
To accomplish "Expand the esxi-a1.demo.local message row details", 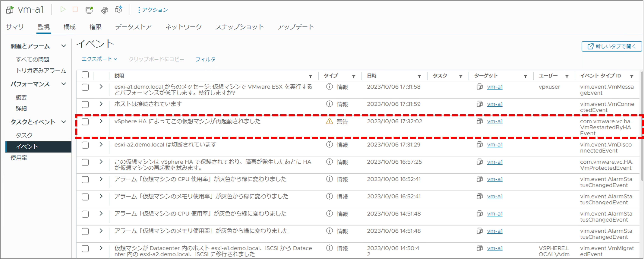I will point(101,87).
